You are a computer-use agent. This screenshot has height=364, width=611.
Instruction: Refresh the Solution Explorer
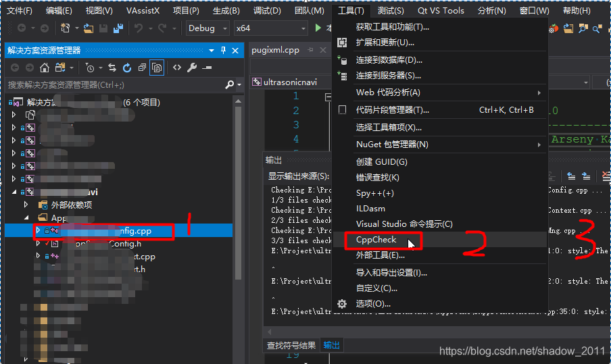tap(127, 68)
